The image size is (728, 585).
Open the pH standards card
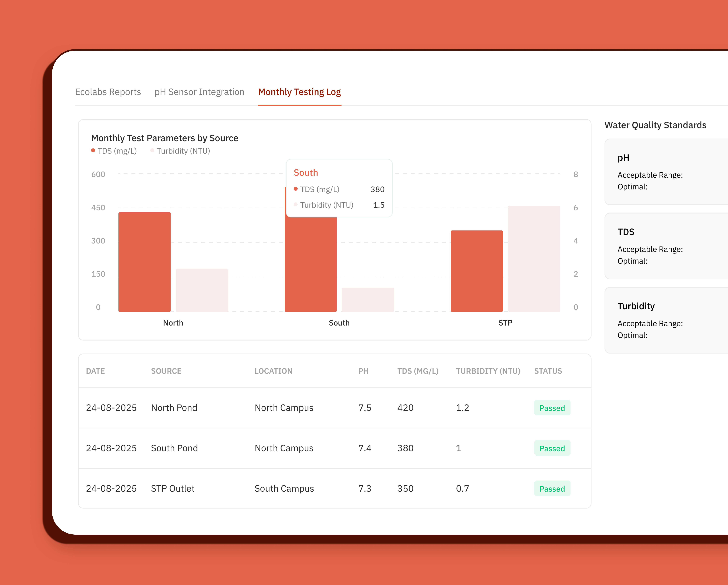point(666,172)
